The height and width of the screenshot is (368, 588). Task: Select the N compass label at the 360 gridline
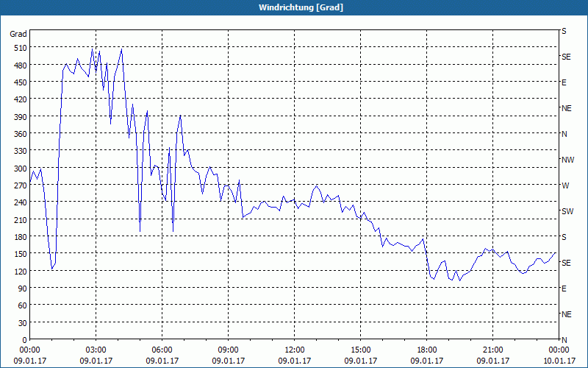pyautogui.click(x=564, y=134)
